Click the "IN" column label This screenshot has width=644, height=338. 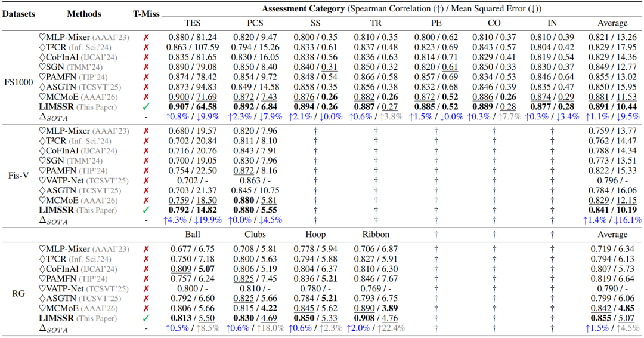[552, 23]
